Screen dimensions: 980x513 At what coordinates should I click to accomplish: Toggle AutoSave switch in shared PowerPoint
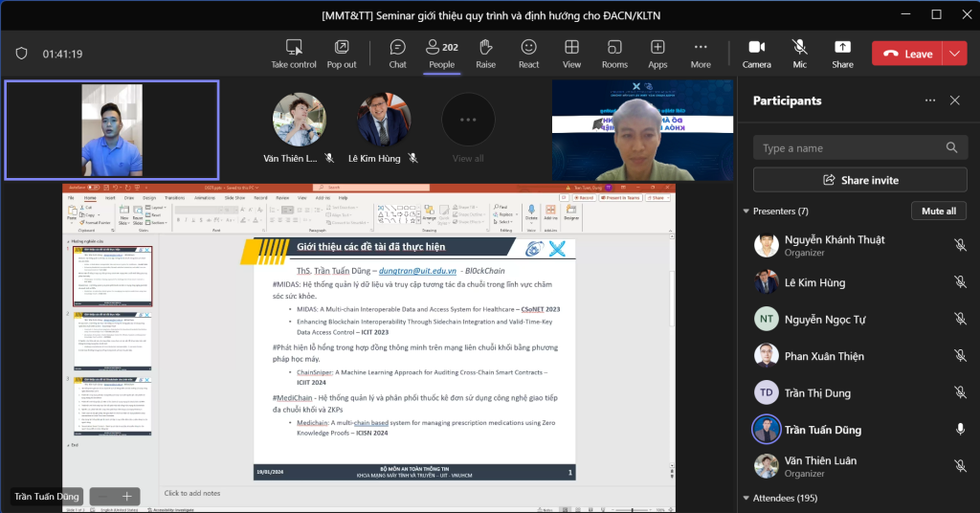tap(93, 188)
